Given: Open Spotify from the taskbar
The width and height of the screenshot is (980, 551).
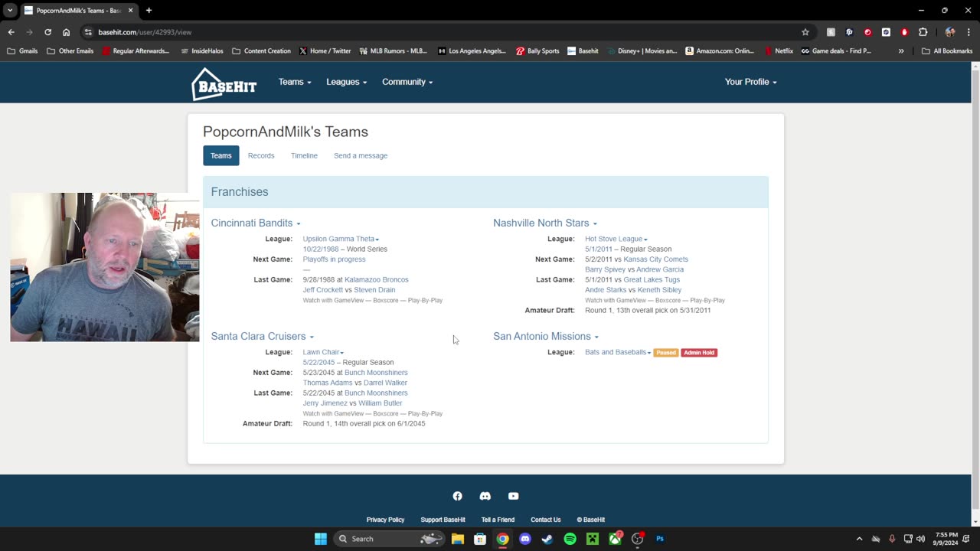Looking at the screenshot, I should tap(570, 539).
